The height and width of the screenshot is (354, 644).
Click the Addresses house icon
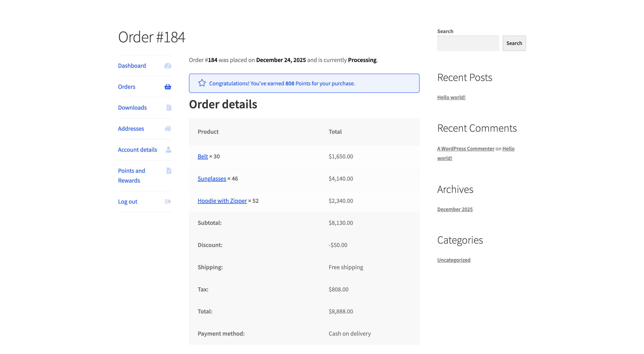pos(168,129)
